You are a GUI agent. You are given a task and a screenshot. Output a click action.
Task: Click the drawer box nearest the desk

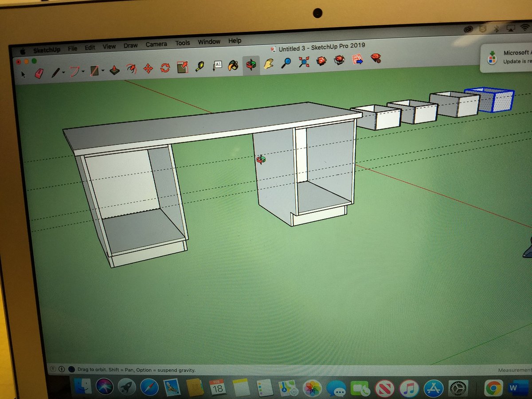click(x=376, y=117)
